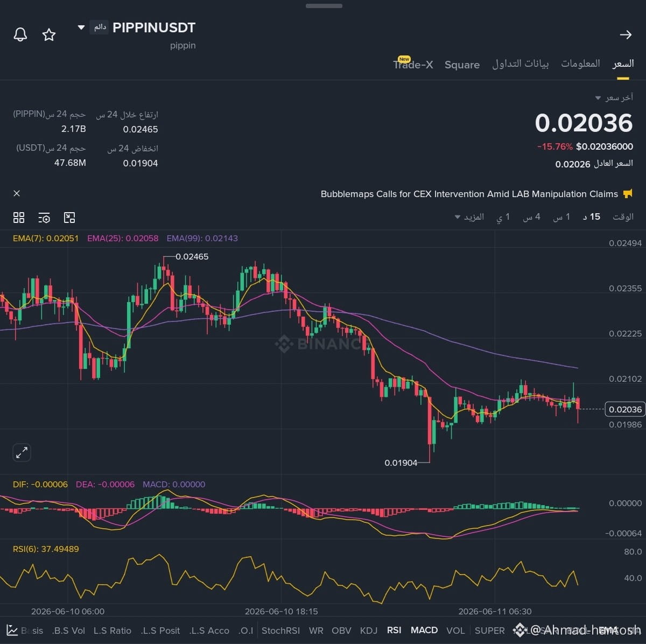646x644 pixels.
Task: Tap the EMA(7) legend value
Action: [x=46, y=238]
